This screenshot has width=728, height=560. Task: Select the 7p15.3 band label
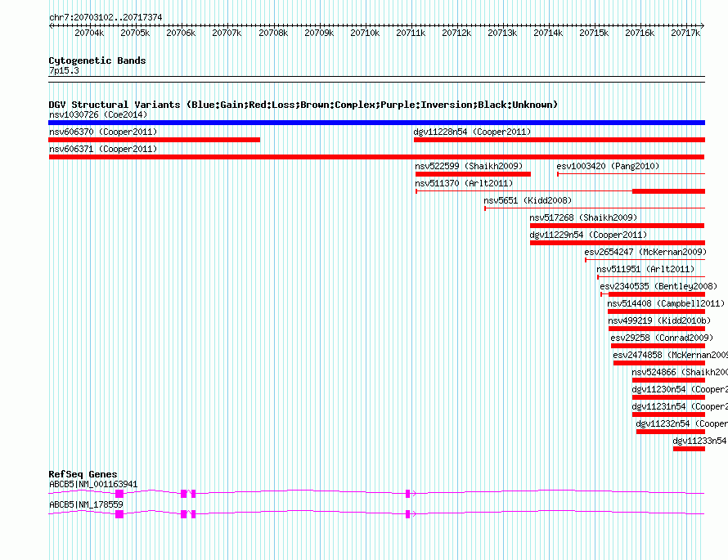[64, 70]
